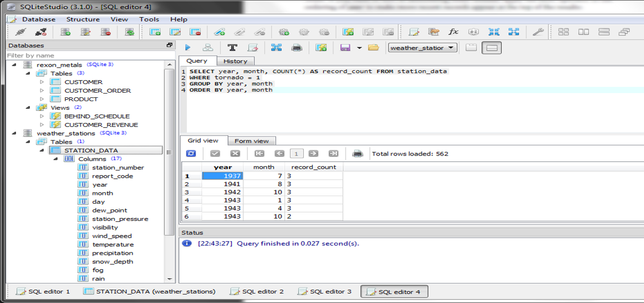
Task: Click the month column header
Action: click(264, 167)
